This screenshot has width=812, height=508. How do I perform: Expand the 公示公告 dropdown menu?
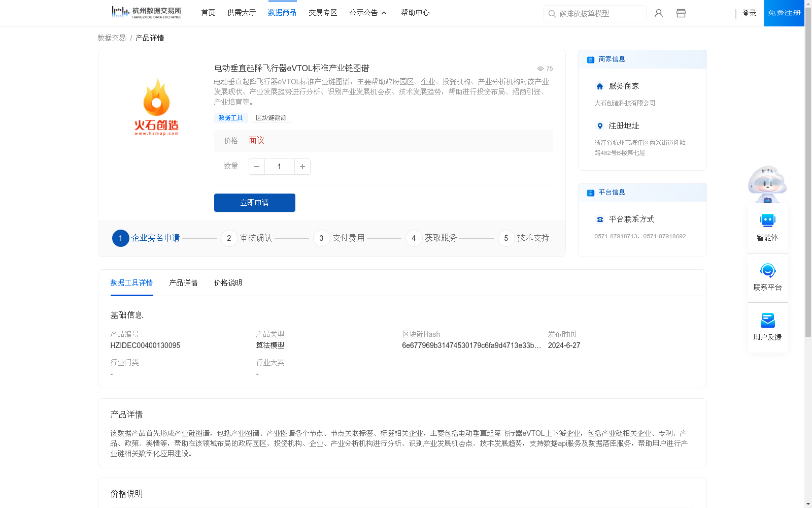[368, 13]
